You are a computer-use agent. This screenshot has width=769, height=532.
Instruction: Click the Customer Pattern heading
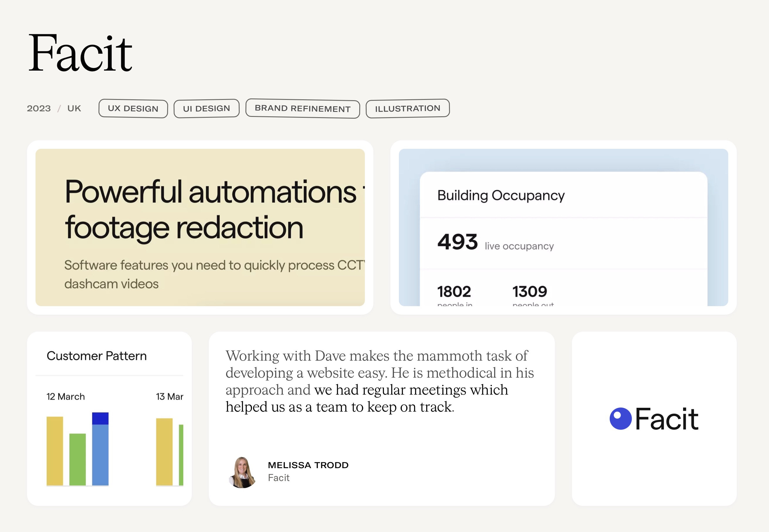(97, 356)
